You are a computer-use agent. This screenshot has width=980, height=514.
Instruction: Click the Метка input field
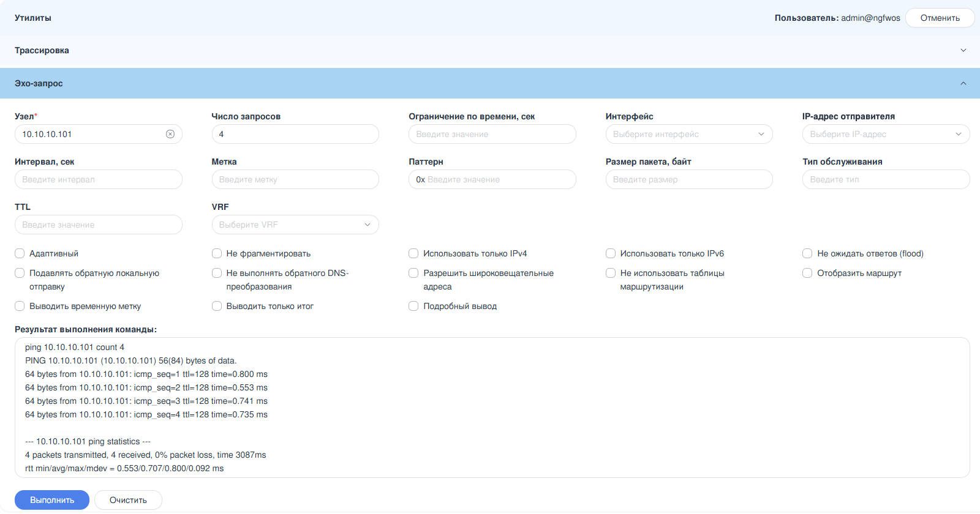pyautogui.click(x=295, y=179)
